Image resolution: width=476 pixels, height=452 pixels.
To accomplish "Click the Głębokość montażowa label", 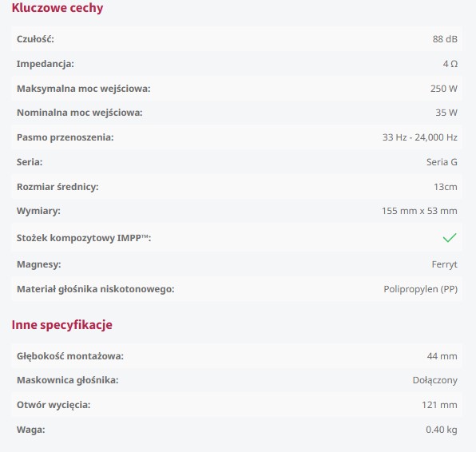I will tap(70, 356).
